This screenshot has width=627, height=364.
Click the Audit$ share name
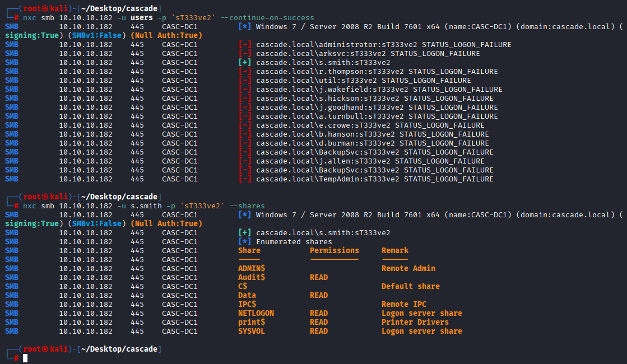click(x=252, y=277)
